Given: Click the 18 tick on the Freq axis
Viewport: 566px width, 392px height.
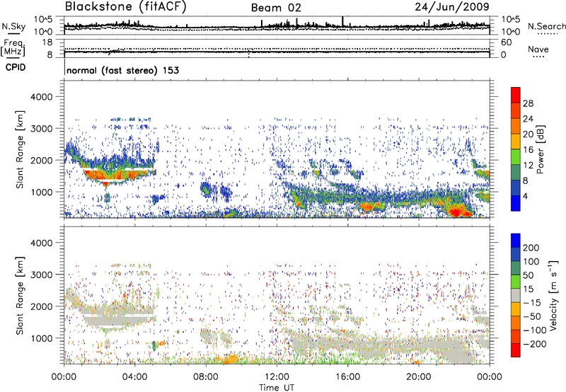Looking at the screenshot, I should tap(47, 42).
